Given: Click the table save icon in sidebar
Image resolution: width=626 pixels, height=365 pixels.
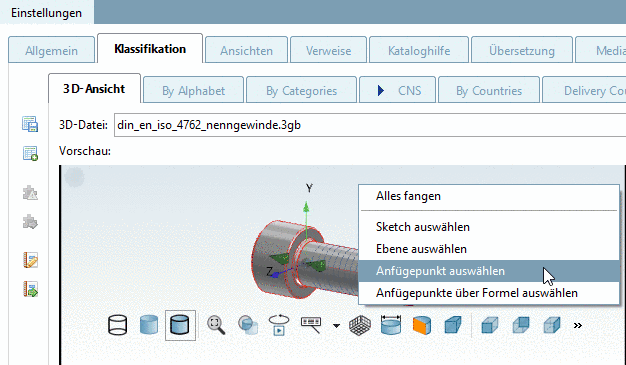Looking at the screenshot, I should 30,124.
